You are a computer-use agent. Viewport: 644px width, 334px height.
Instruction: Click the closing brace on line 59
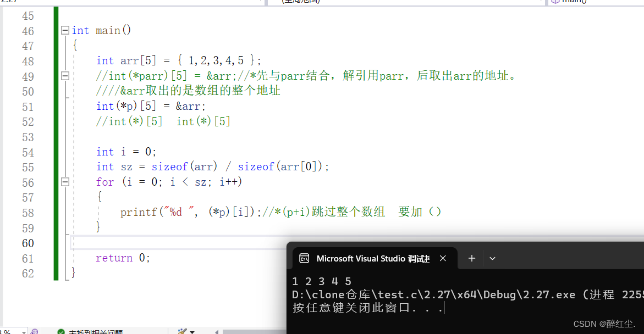[x=98, y=226]
